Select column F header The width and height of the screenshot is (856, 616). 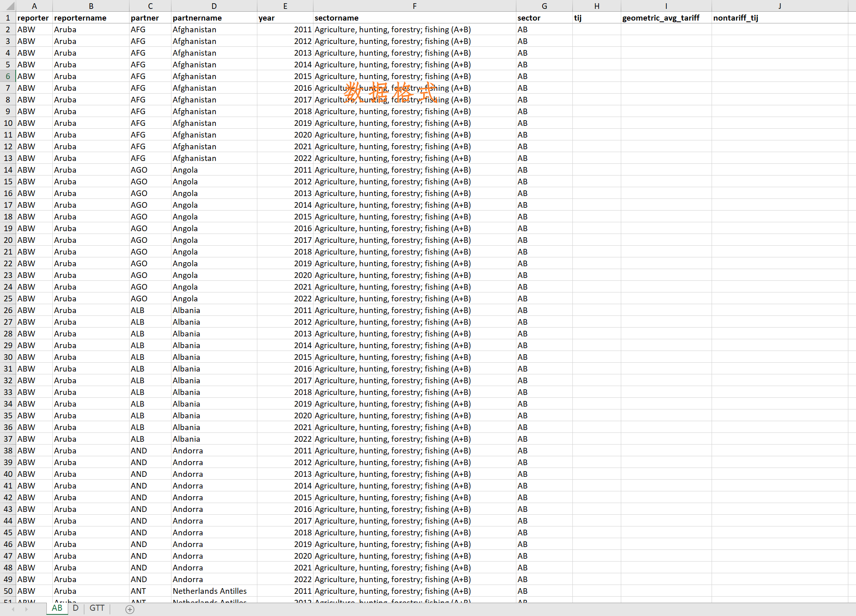pos(414,6)
